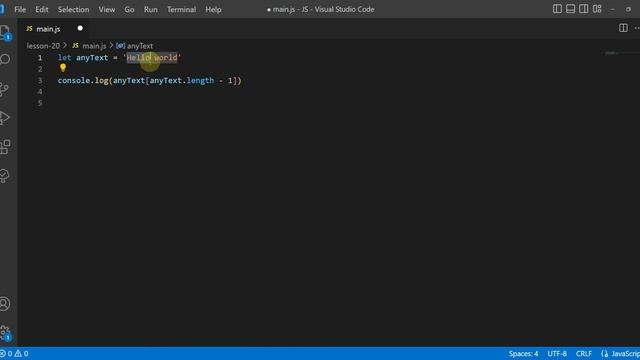Open the Search view in activity bar
640x360 pixels.
point(5,60)
